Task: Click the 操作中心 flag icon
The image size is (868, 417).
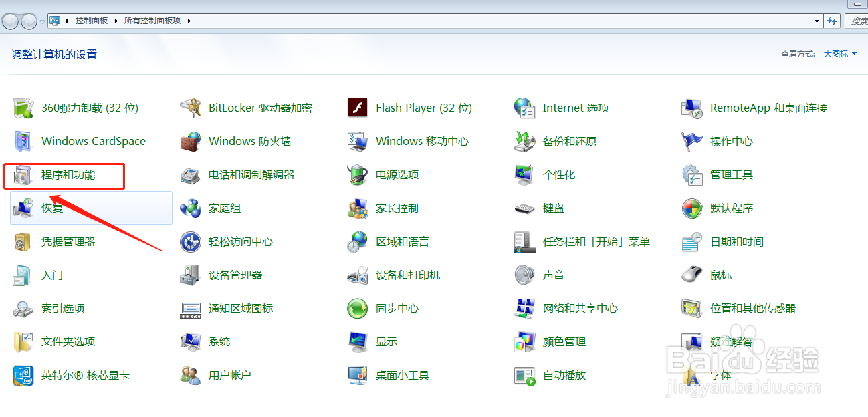Action: tap(692, 141)
